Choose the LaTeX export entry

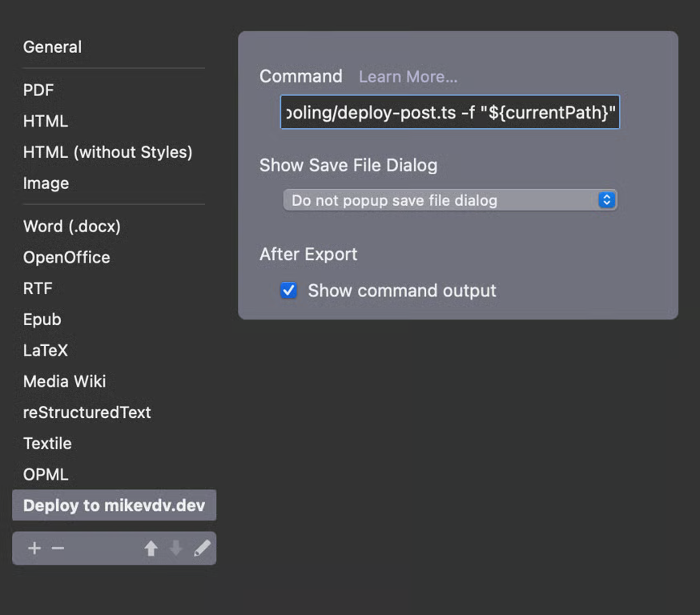tap(46, 351)
